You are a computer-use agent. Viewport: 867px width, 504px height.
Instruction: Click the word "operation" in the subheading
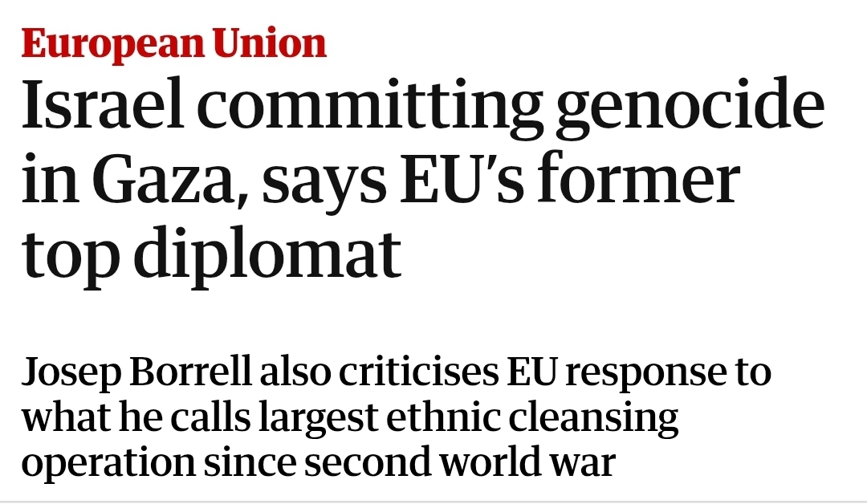(x=108, y=464)
